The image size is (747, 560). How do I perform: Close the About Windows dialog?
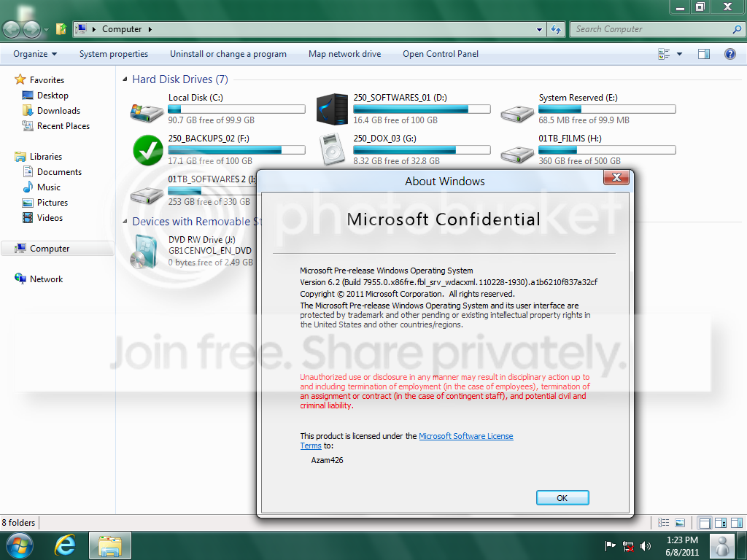(616, 177)
